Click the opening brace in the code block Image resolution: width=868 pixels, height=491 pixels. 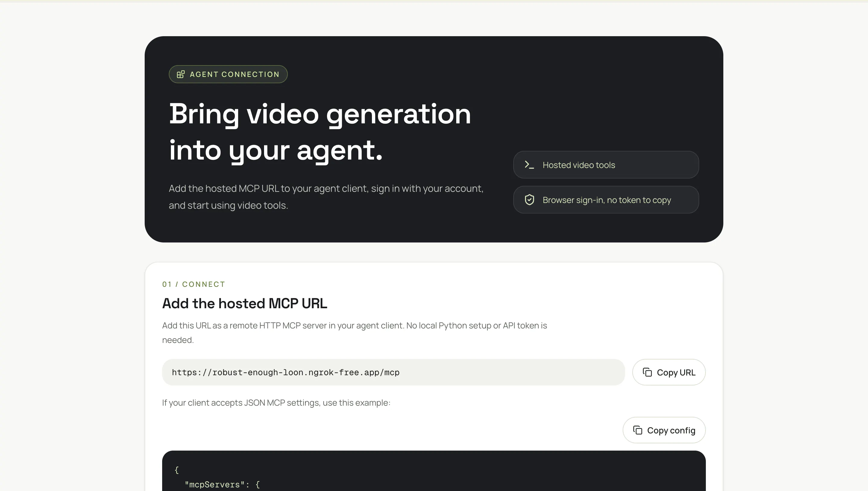[x=177, y=470]
